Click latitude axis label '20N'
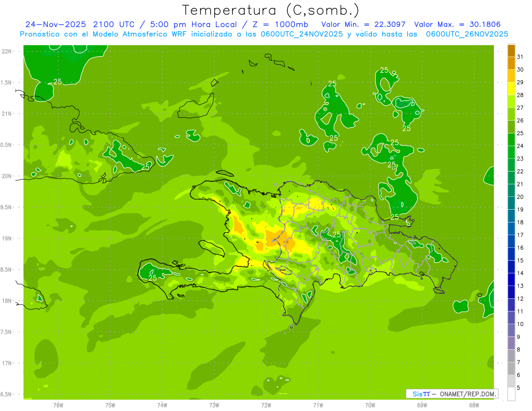Screen dimensions: 532x411 (7, 176)
